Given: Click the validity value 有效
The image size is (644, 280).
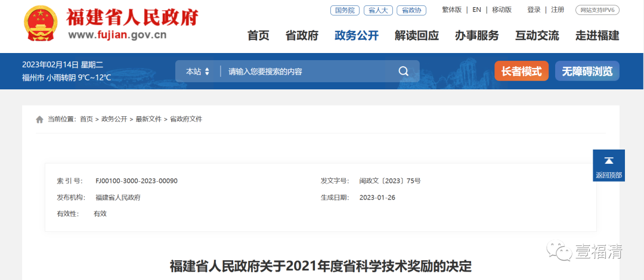Looking at the screenshot, I should pyautogui.click(x=100, y=214).
